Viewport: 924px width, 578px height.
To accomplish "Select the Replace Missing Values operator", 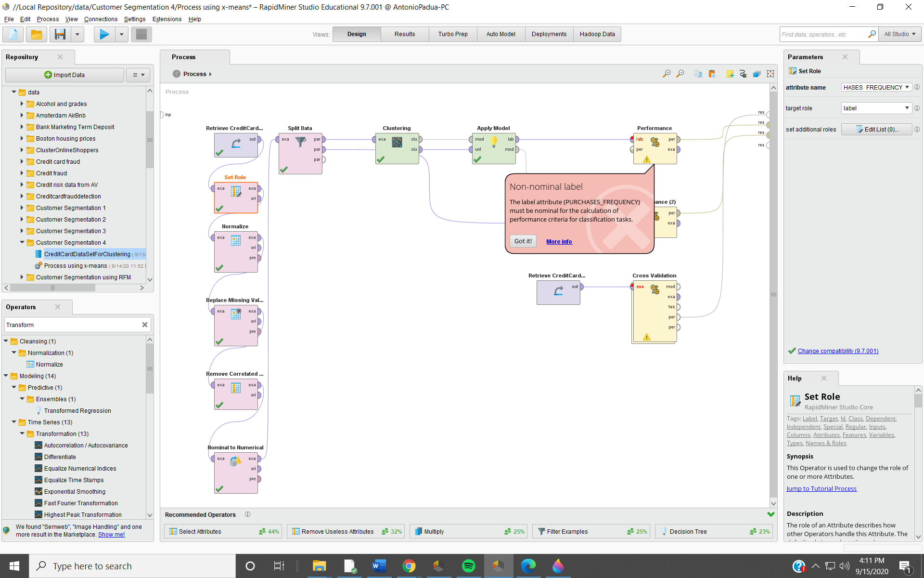I will (236, 326).
